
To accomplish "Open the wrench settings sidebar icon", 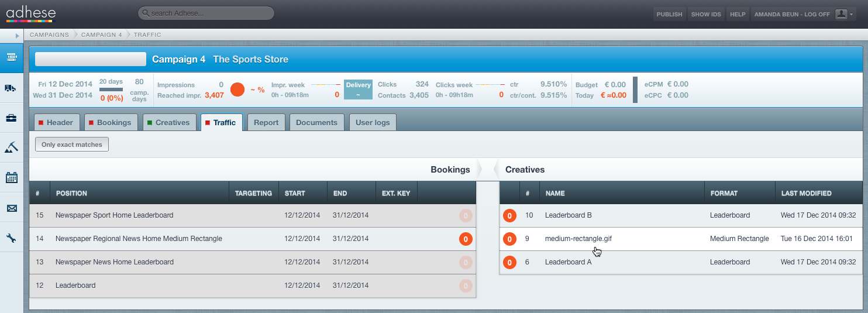I will [12, 238].
